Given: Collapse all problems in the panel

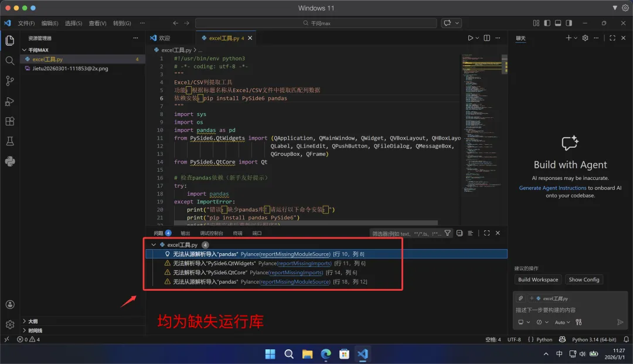Looking at the screenshot, I should 460,233.
